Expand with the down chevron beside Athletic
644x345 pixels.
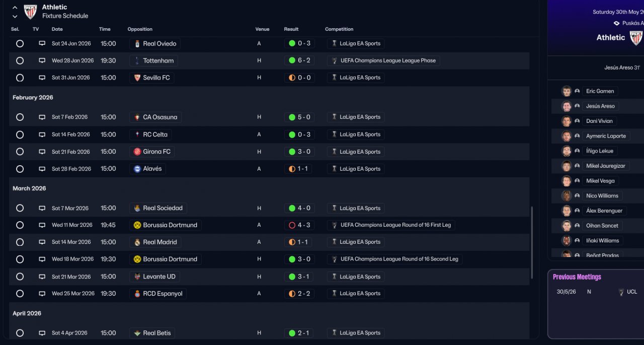15,17
